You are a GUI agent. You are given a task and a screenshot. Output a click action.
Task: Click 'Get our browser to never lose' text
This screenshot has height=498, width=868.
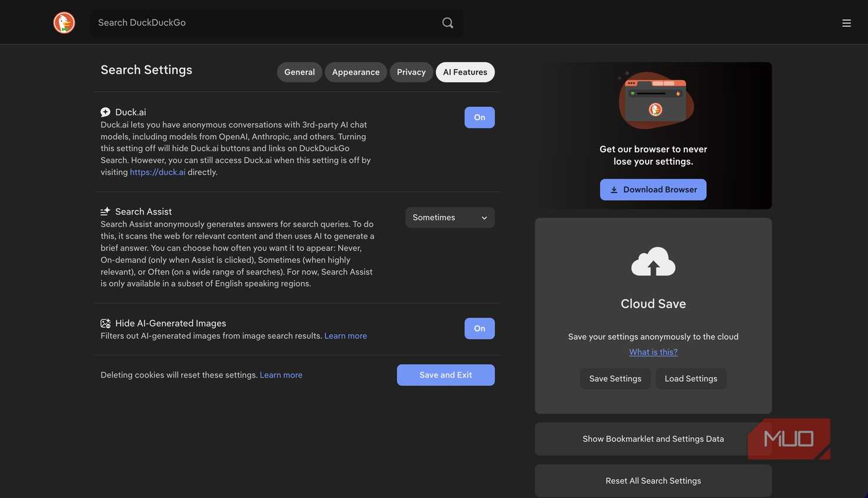coord(653,155)
